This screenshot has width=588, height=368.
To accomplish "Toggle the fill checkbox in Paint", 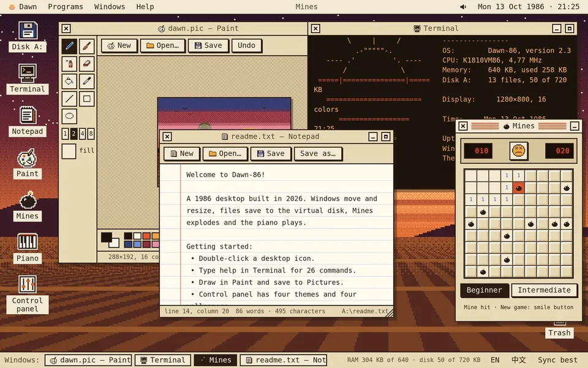I will click(x=69, y=151).
